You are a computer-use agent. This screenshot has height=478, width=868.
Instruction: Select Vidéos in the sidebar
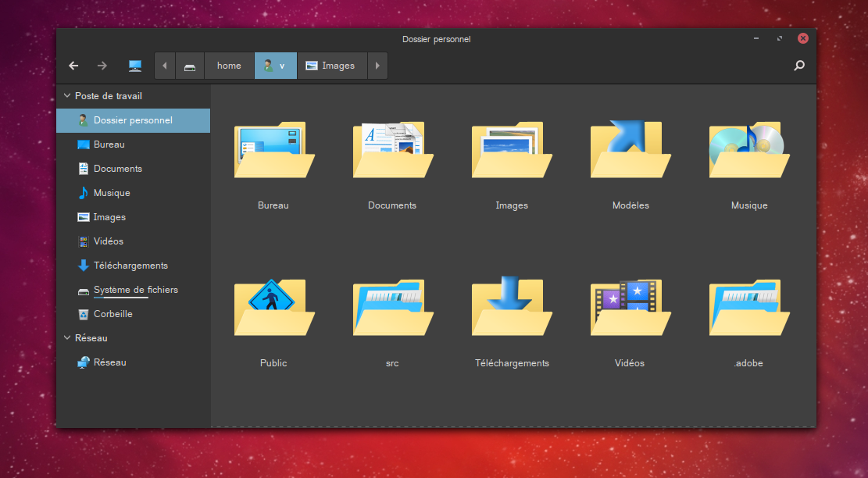[134, 241]
